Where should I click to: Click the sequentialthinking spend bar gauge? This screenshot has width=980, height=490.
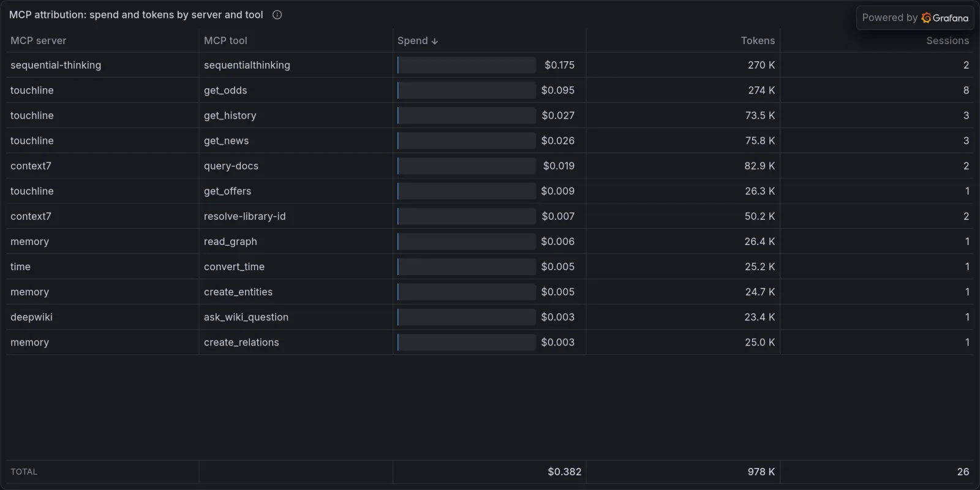point(467,65)
